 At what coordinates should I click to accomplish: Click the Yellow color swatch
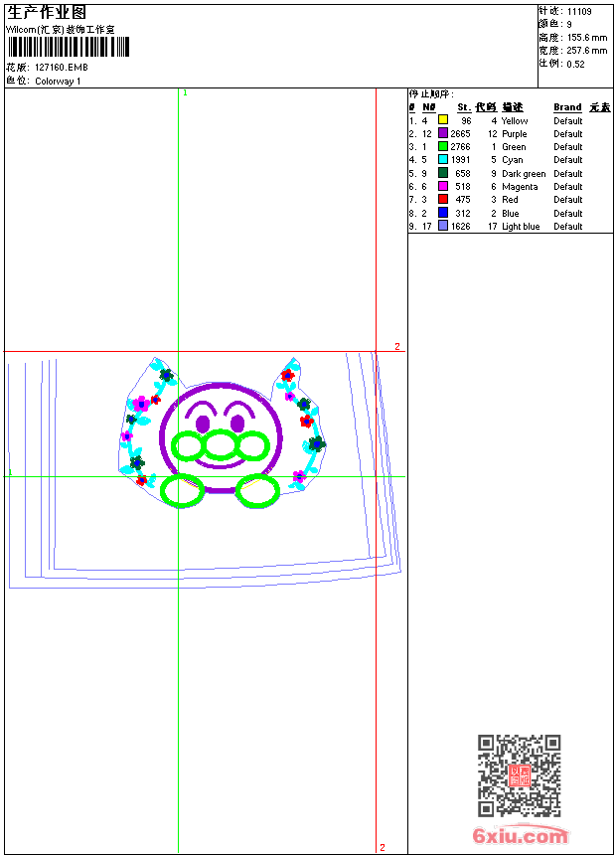(x=443, y=120)
